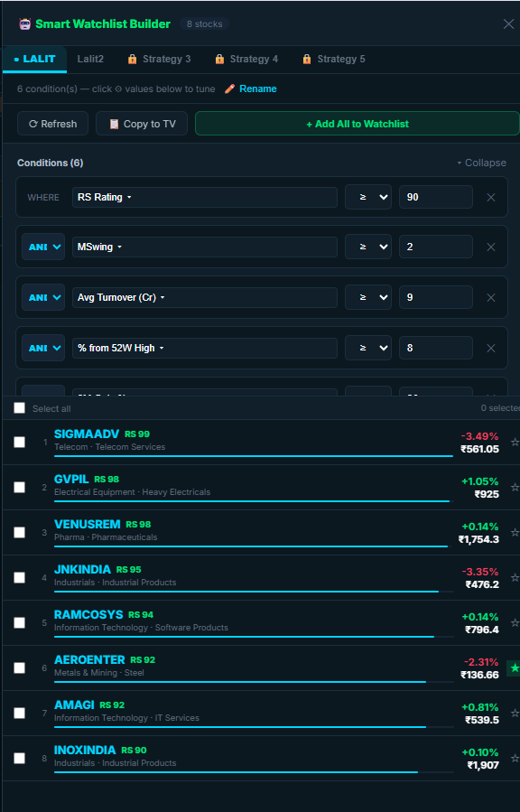This screenshot has width=520, height=812.
Task: Check the AMAGI row checkbox
Action: pyautogui.click(x=19, y=713)
